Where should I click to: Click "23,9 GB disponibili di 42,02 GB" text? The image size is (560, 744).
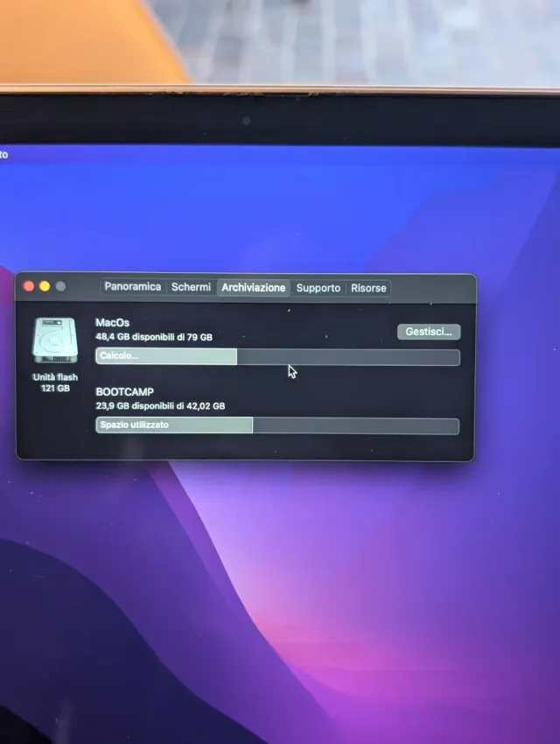pos(160,406)
